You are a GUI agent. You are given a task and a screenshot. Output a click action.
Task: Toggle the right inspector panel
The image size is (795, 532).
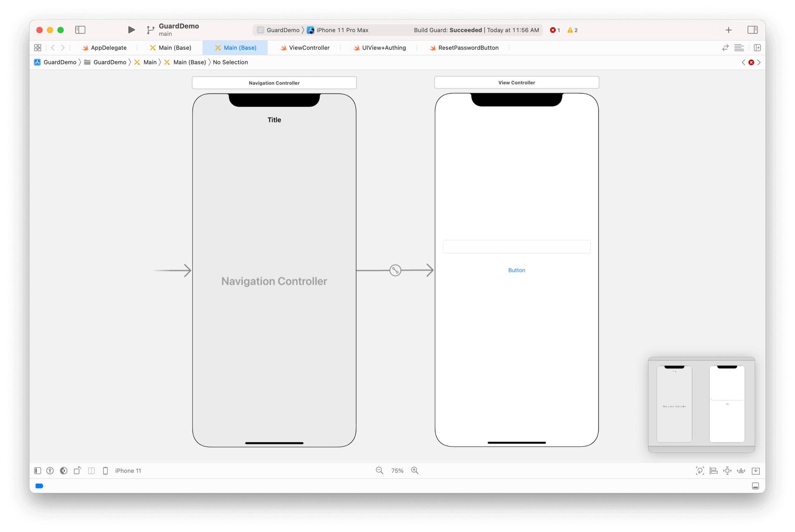click(752, 30)
